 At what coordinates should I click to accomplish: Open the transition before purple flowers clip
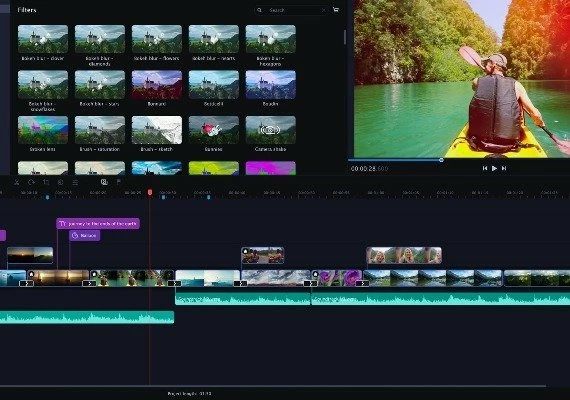(x=311, y=283)
